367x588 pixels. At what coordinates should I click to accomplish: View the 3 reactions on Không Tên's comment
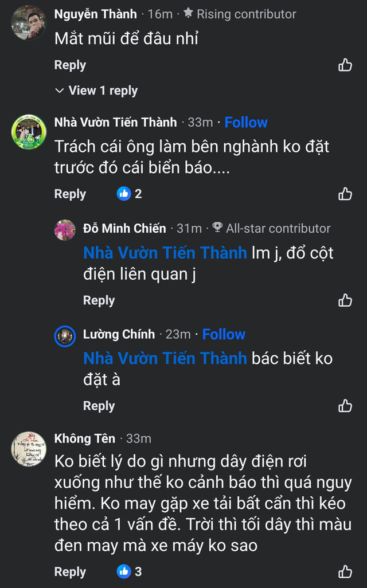point(130,572)
